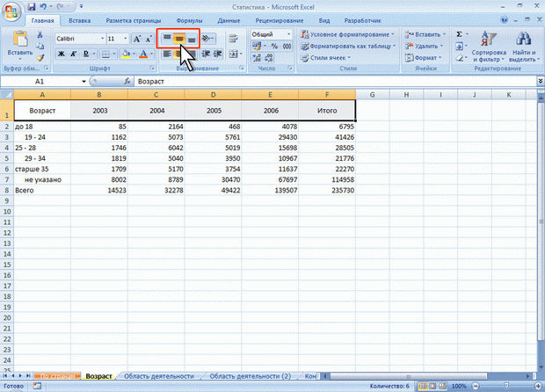Copy the selected cells
Screen dimensions: 545x392
point(40,46)
